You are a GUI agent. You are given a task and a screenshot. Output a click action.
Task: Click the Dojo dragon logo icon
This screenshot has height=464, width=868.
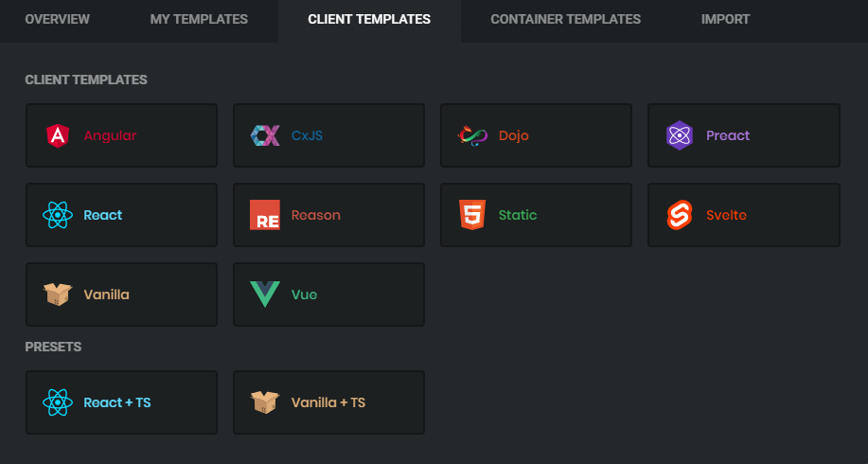tap(472, 135)
